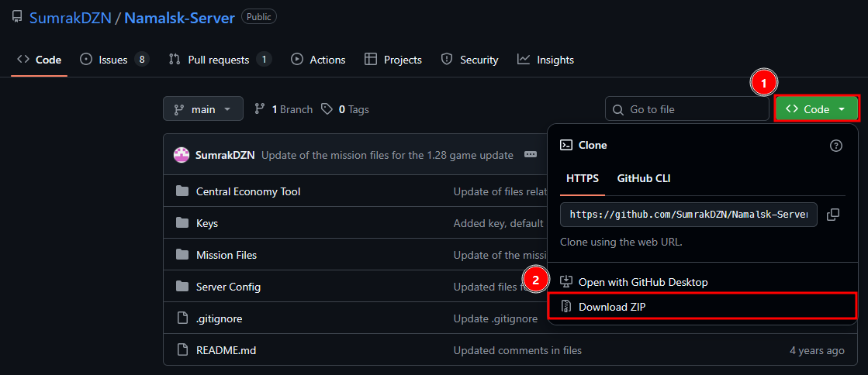
Task: Open SumrakDZN author link in commit row
Action: 225,156
